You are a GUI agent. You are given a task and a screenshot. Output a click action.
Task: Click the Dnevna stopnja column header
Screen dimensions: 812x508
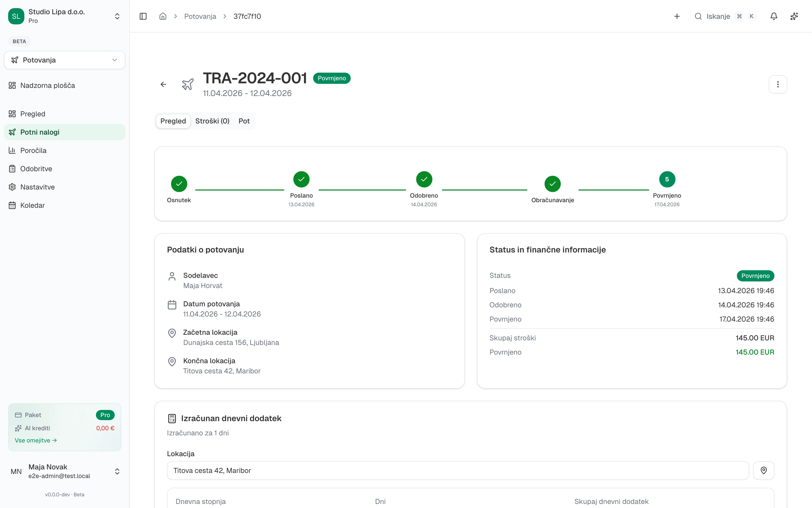(x=201, y=502)
